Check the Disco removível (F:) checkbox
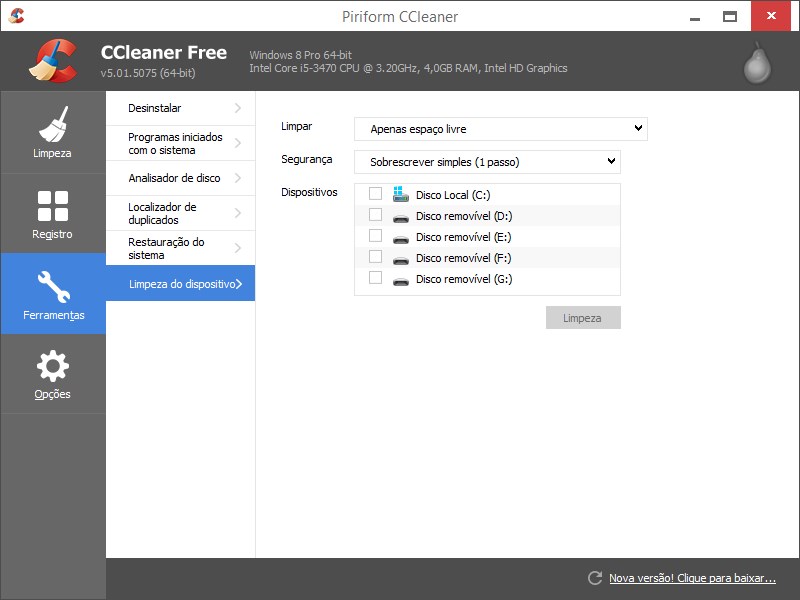The width and height of the screenshot is (800, 600). click(376, 256)
